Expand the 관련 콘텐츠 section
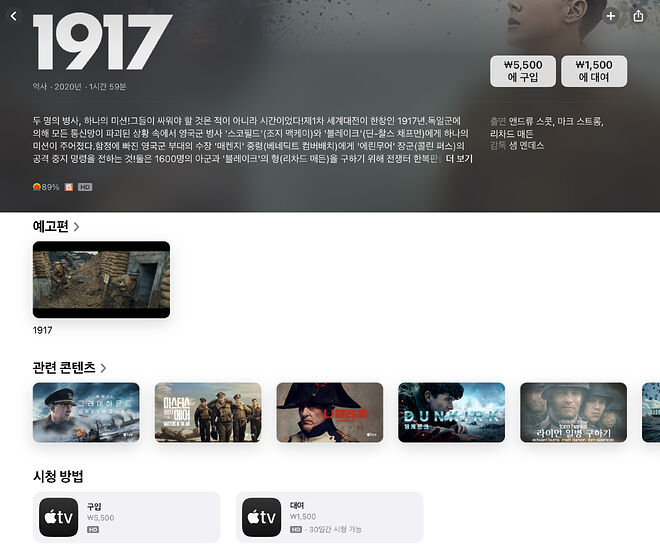660x558 pixels. tap(103, 368)
